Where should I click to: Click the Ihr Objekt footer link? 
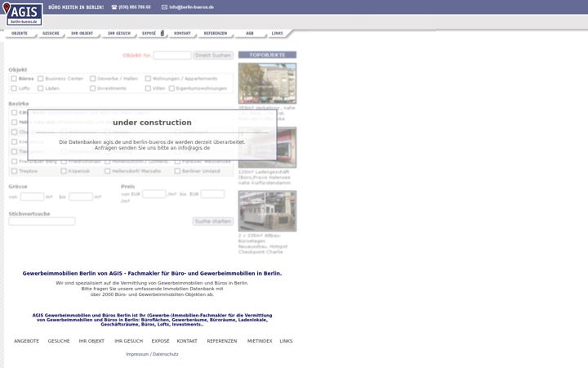coord(91,341)
